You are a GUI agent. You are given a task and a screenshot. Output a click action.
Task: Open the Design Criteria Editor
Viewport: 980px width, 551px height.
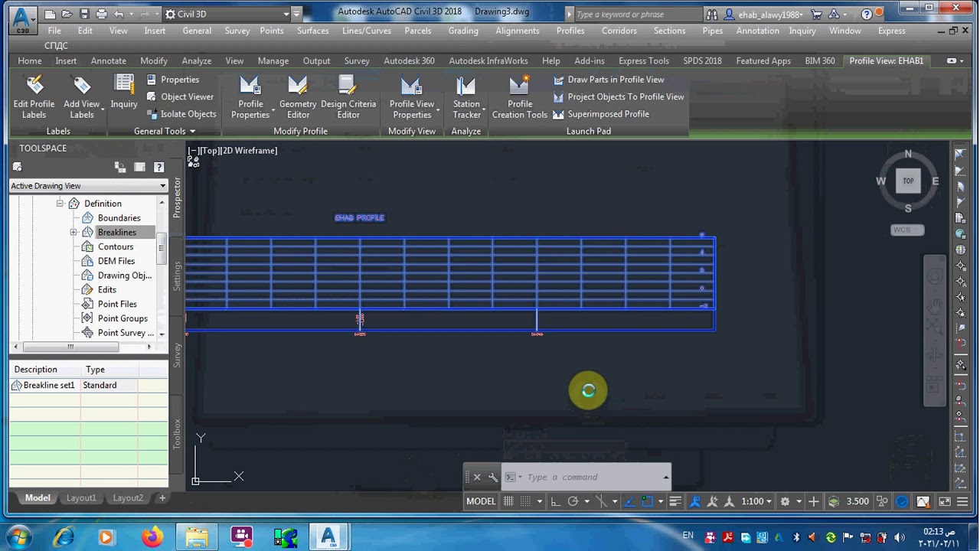point(348,97)
